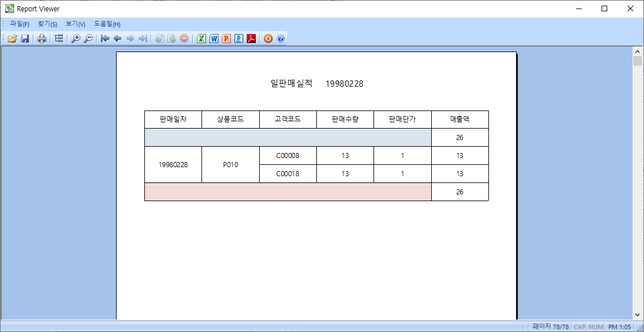
Task: Click the vertical scrollbar down arrow
Action: tap(637, 315)
